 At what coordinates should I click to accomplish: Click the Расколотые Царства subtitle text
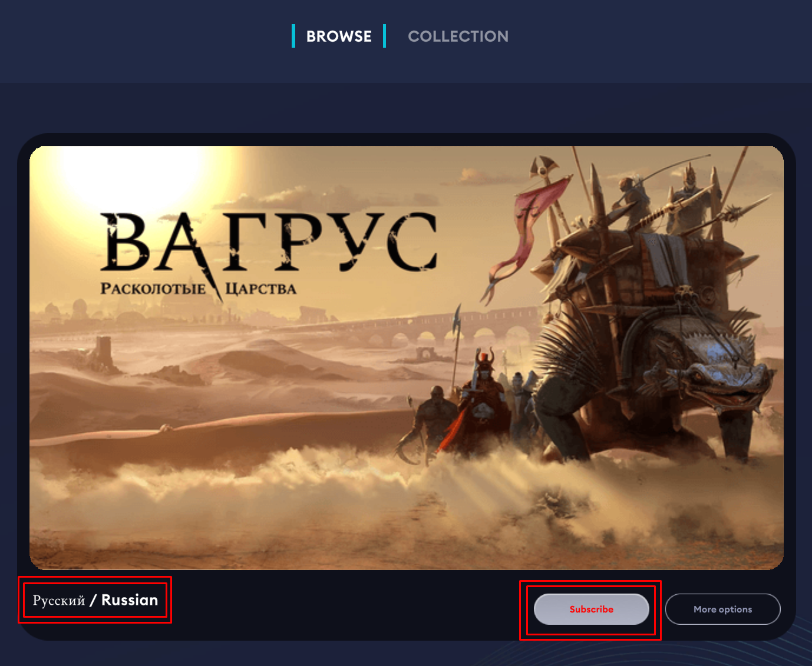tap(198, 289)
